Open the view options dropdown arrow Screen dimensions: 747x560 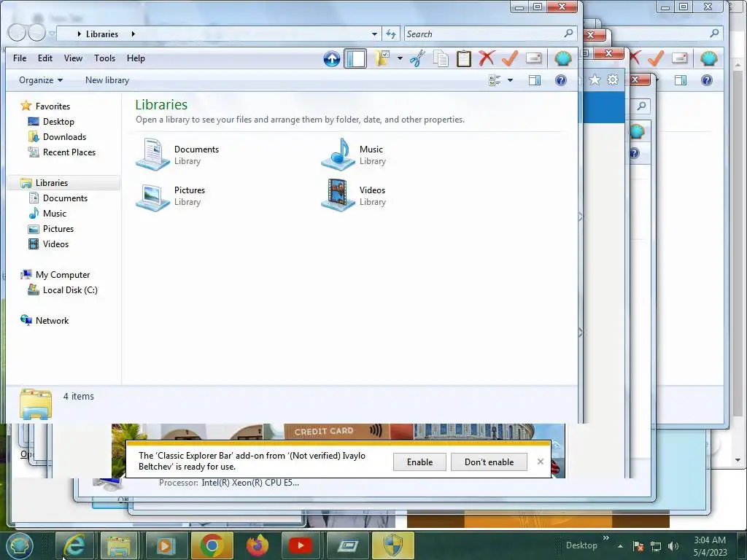510,80
